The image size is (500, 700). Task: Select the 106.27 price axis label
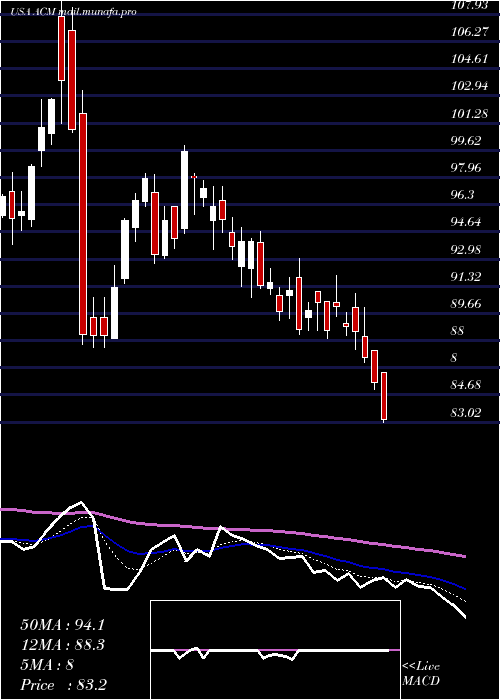point(469,32)
